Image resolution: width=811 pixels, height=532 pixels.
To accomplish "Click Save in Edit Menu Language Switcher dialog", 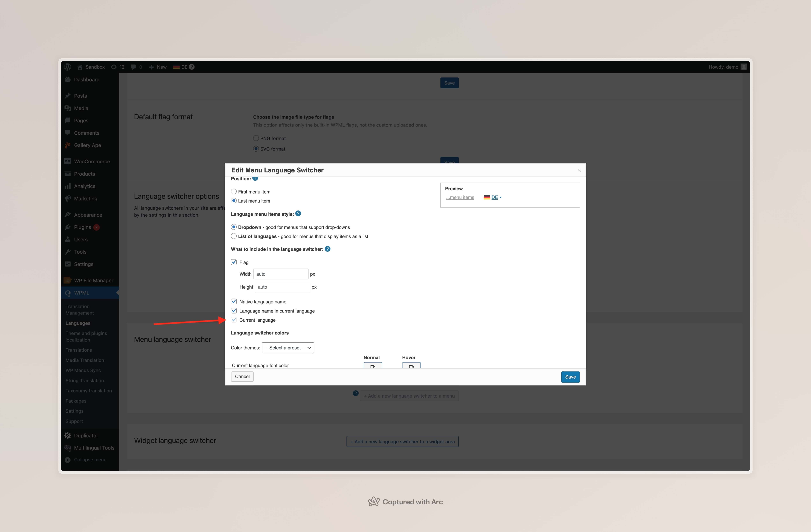I will (x=570, y=377).
